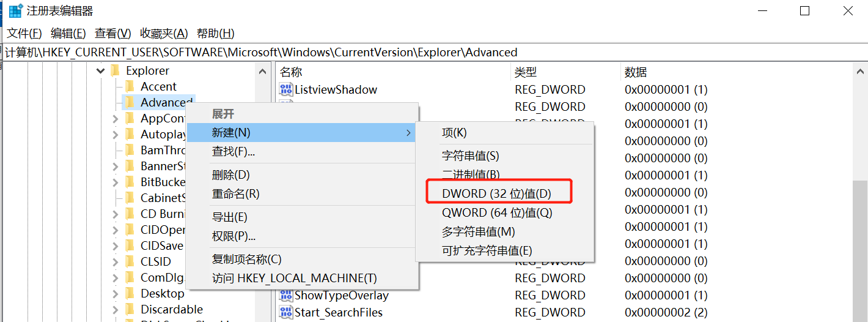The width and height of the screenshot is (868, 322).
Task: Click the value list scrollbar thumb
Action: click(x=860, y=251)
